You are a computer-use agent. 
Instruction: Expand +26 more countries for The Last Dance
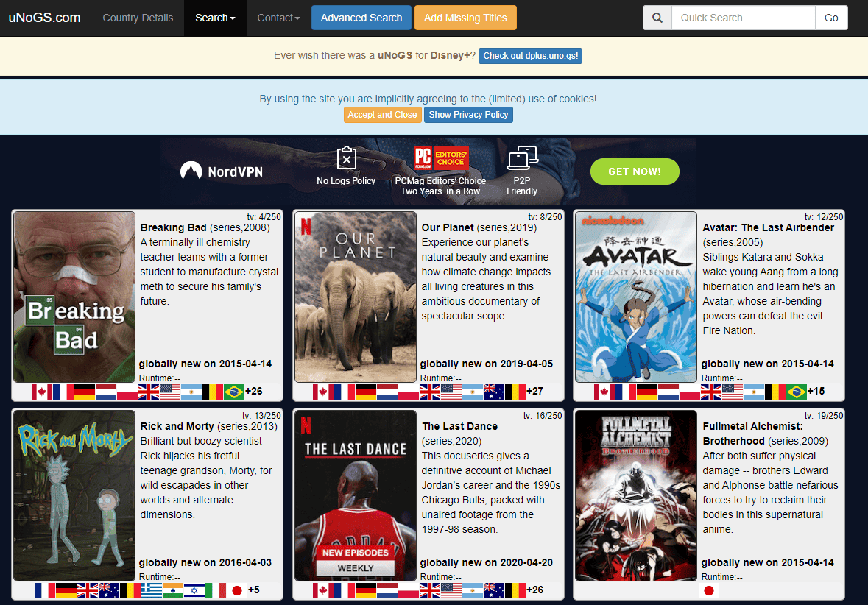[x=534, y=590]
